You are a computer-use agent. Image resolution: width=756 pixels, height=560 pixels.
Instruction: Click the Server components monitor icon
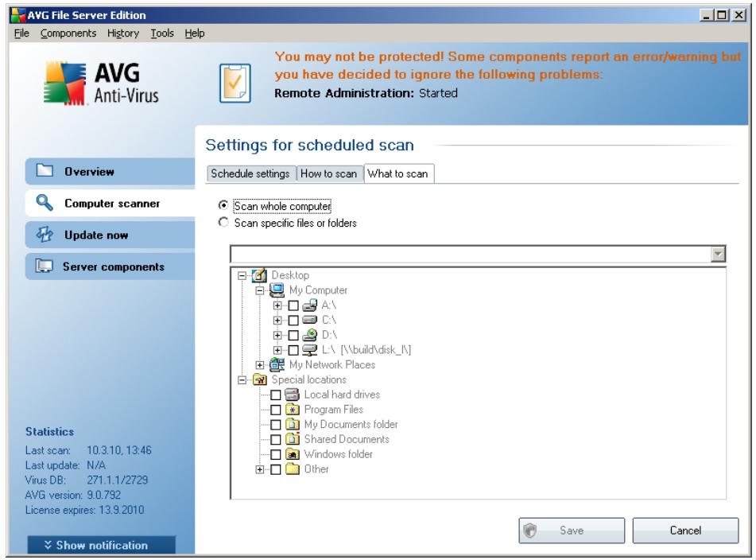pos(45,266)
